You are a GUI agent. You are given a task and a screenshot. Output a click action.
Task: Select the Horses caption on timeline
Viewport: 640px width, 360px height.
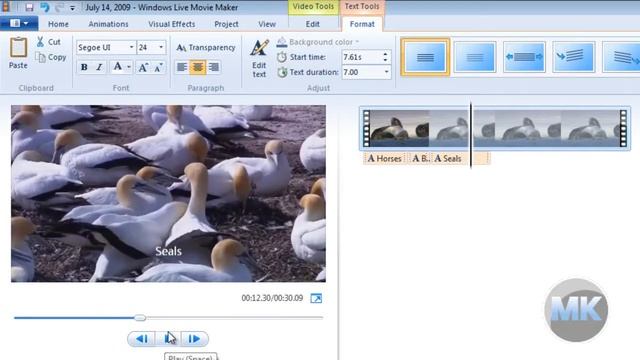(x=384, y=158)
